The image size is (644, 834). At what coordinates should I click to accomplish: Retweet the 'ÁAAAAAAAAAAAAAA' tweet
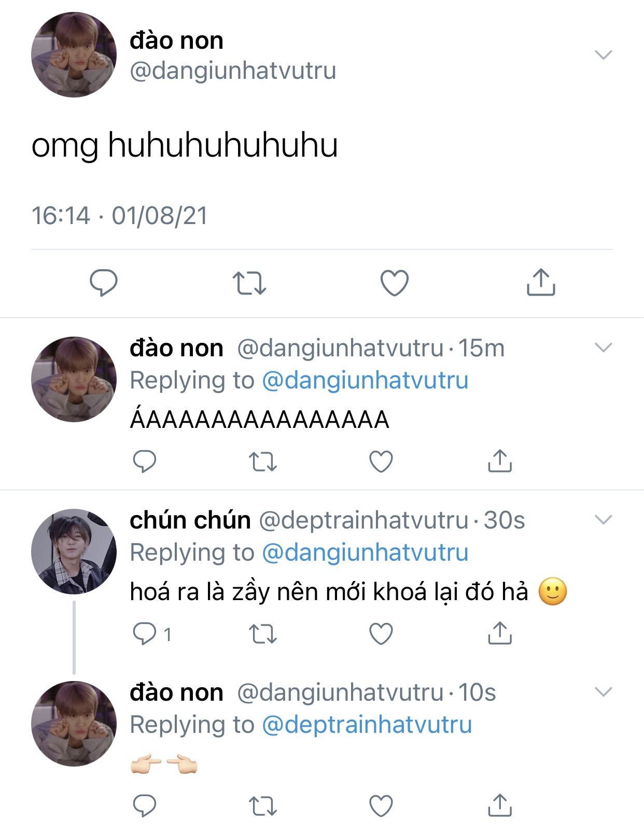point(263,462)
